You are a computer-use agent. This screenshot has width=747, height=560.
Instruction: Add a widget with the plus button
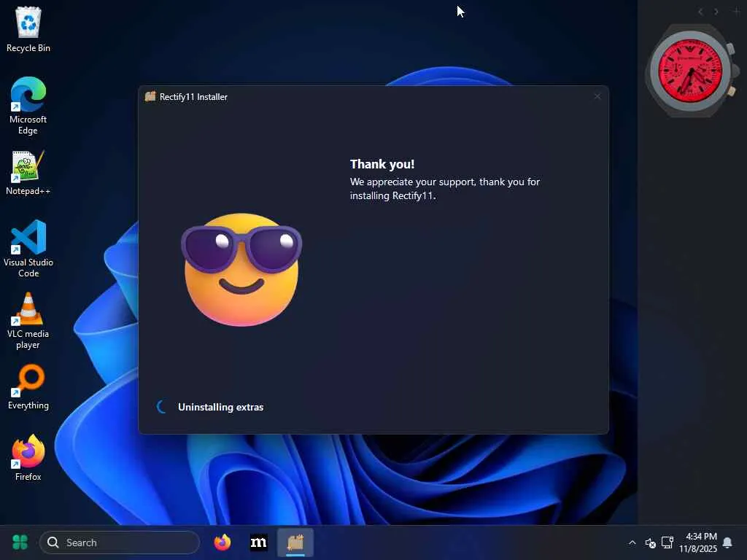[737, 12]
